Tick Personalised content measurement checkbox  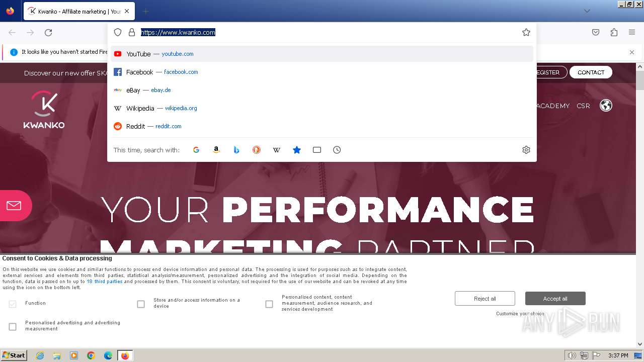click(269, 304)
